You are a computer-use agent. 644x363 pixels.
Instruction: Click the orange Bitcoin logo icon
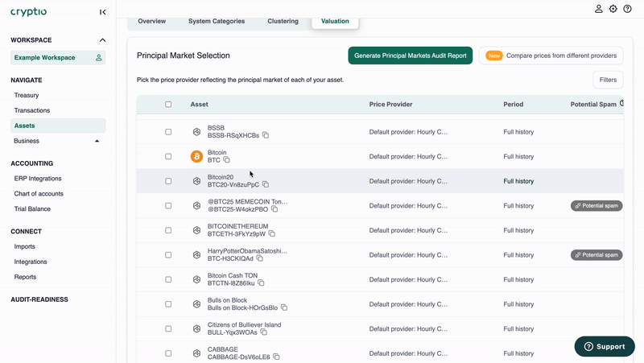click(x=196, y=156)
